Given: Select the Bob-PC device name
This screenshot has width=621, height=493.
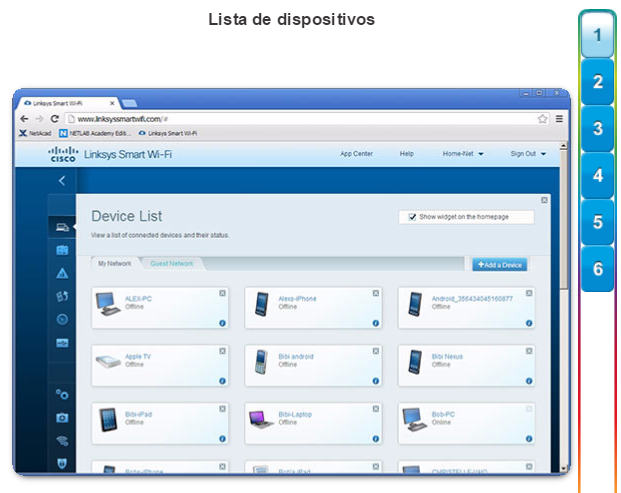Looking at the screenshot, I should click(x=443, y=414).
